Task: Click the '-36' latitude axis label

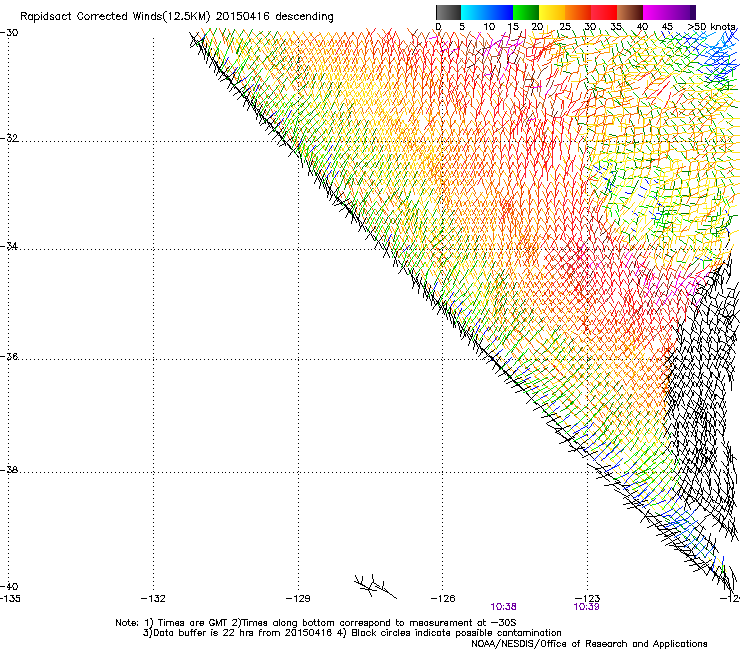Action: [x=9, y=356]
